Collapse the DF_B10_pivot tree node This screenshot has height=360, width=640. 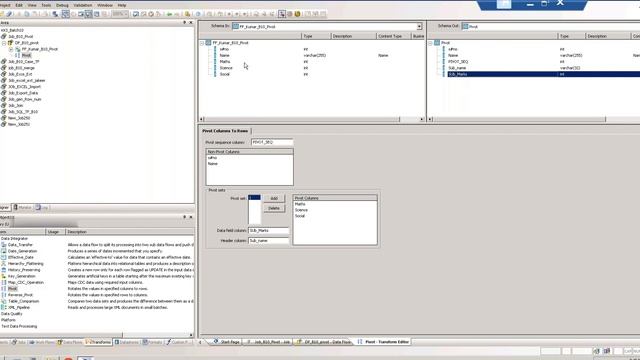(4, 43)
